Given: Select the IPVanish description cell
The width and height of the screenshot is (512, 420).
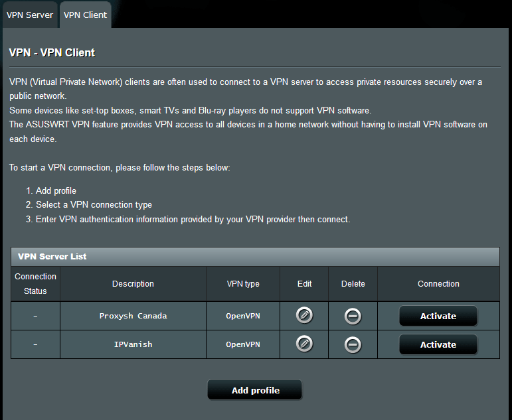Looking at the screenshot, I should pos(133,344).
